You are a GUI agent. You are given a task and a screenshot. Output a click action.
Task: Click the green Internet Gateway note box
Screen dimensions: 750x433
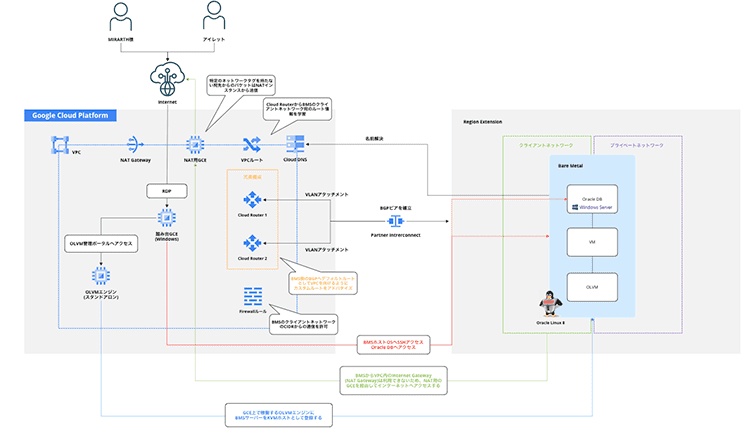point(393,381)
